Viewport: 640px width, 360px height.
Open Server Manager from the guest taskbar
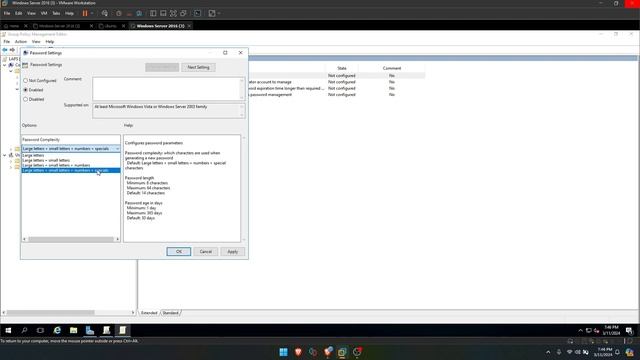click(x=90, y=330)
